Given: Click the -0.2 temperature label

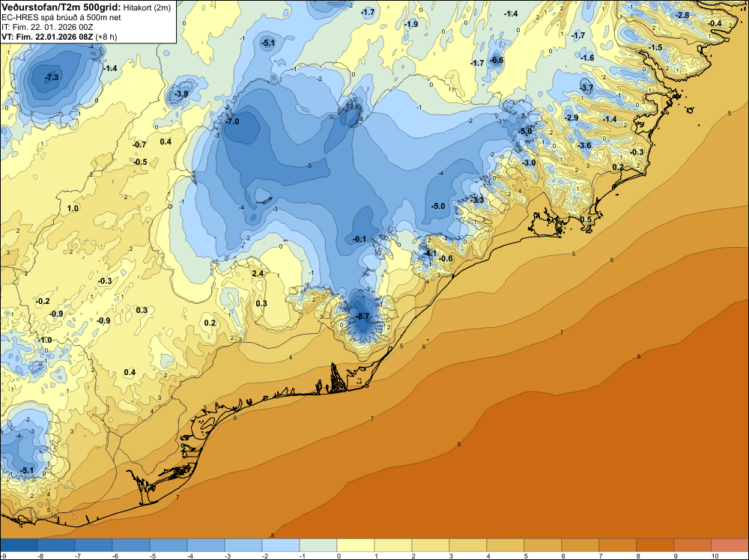Looking at the screenshot, I should pos(43,302).
